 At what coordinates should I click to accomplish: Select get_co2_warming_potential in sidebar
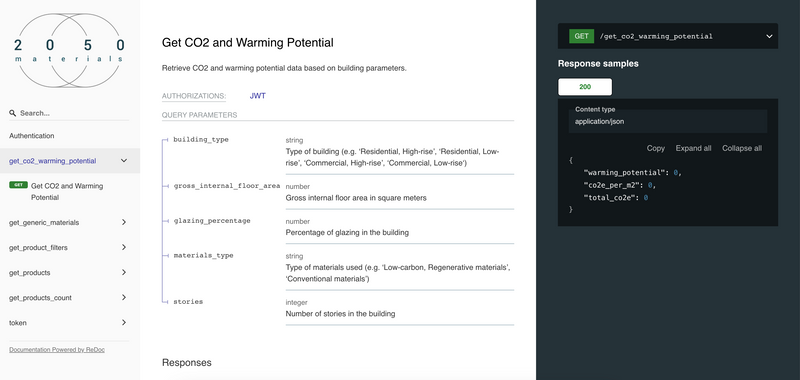coord(53,161)
